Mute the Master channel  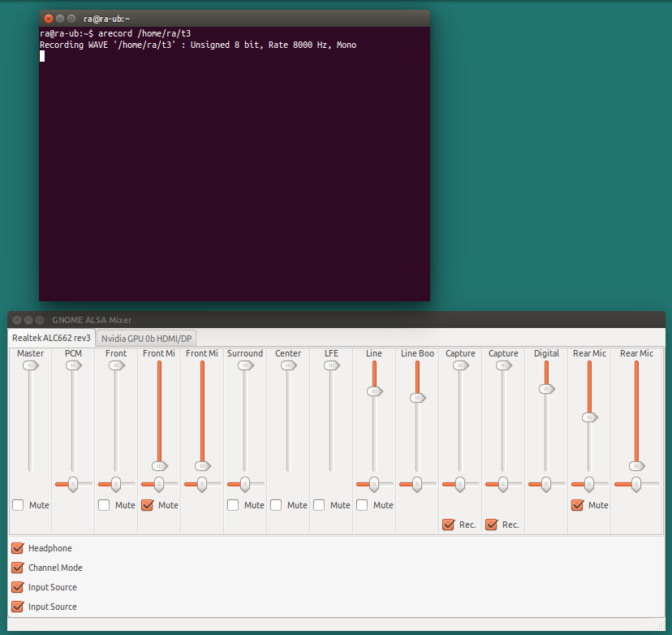(x=17, y=505)
